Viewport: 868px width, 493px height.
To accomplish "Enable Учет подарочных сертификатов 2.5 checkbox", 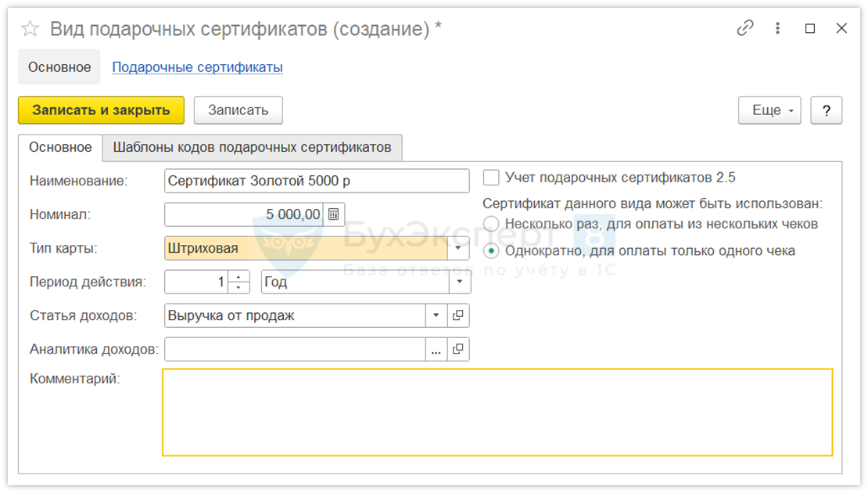I will (x=491, y=178).
